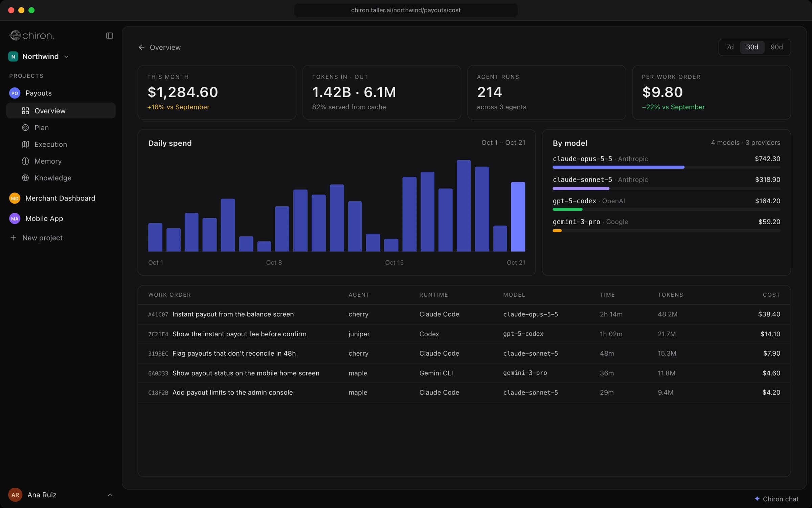The image size is (812, 508).
Task: Open "Show the instant payout fee before confirm"
Action: [239, 334]
